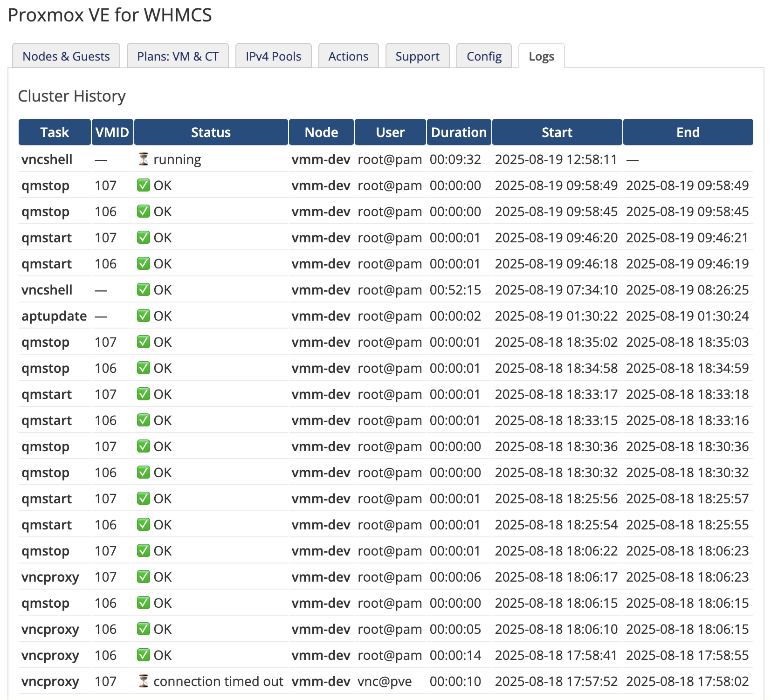This screenshot has width=771, height=700.
Task: Click the duration value 00:00:14
Action: [455, 655]
